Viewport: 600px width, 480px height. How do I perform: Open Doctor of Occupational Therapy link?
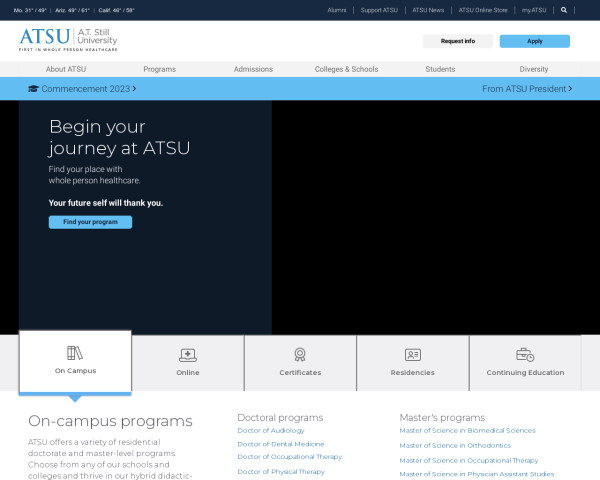289,457
